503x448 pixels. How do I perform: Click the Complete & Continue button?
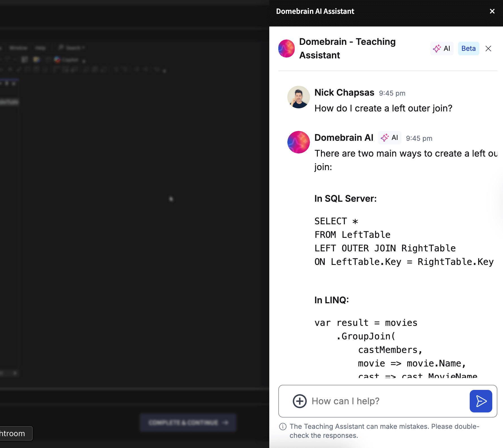188,423
